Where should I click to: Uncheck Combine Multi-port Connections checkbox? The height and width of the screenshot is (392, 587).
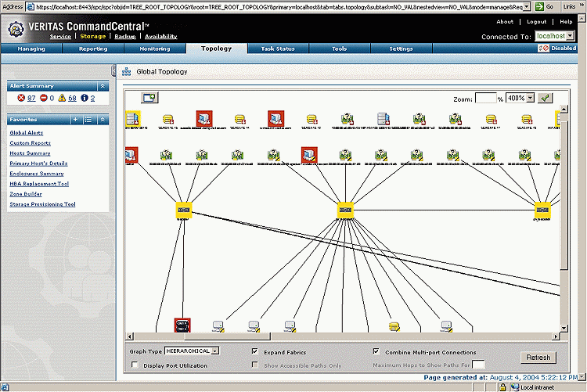click(x=376, y=351)
